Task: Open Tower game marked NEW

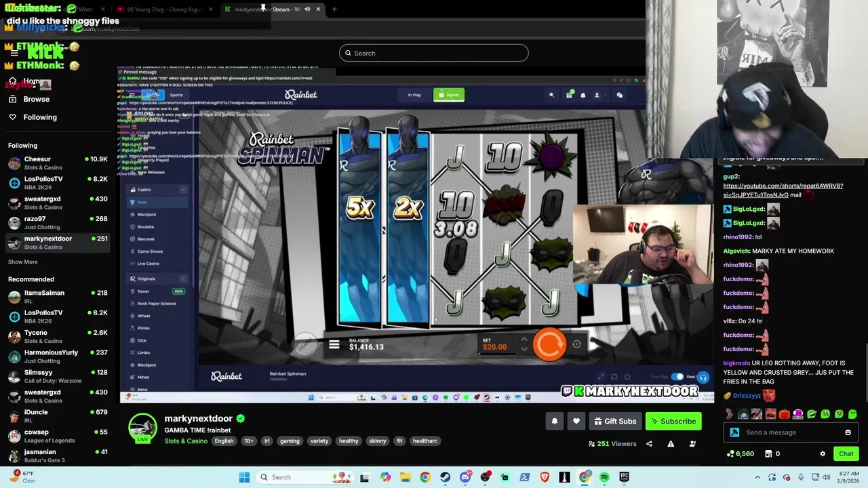Action: point(156,291)
